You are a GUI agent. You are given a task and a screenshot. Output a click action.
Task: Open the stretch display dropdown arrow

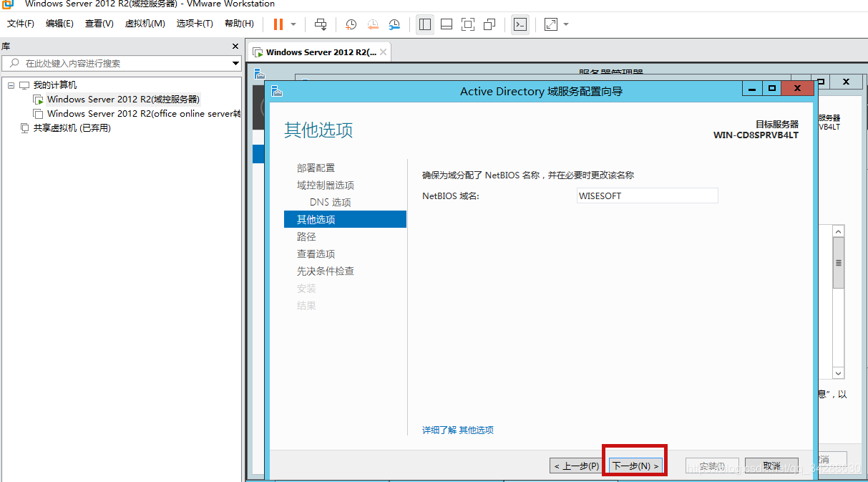coord(566,24)
